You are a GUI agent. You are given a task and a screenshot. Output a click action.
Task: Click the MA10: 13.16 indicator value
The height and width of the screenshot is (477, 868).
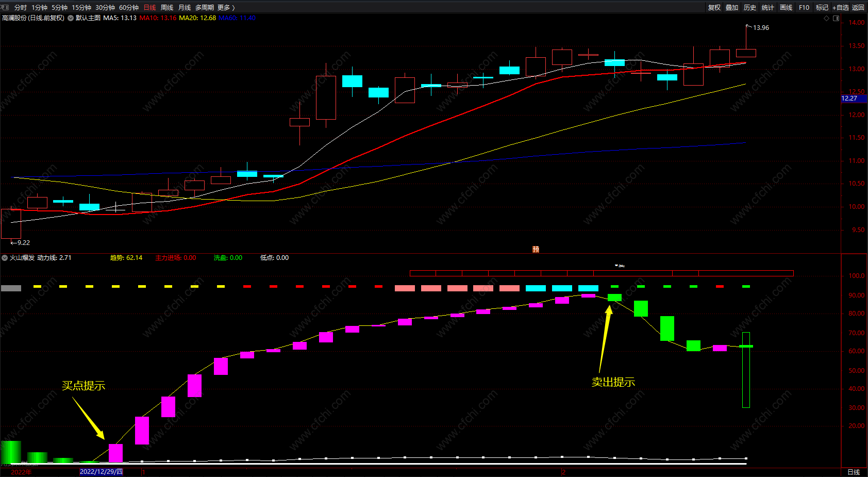pos(158,18)
